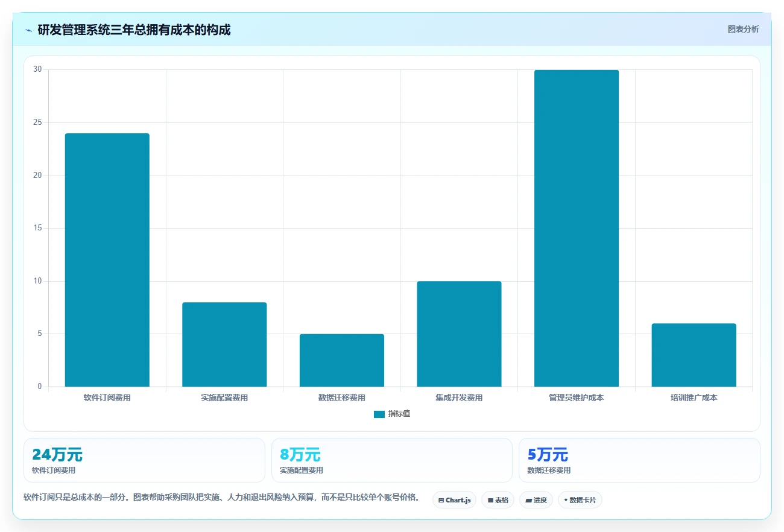Click the 培训推广成本 axis label
This screenshot has width=784, height=532.
[x=694, y=398]
